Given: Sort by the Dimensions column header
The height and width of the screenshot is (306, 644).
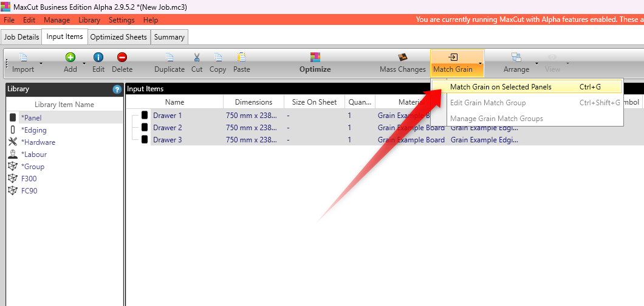Looking at the screenshot, I should point(253,102).
